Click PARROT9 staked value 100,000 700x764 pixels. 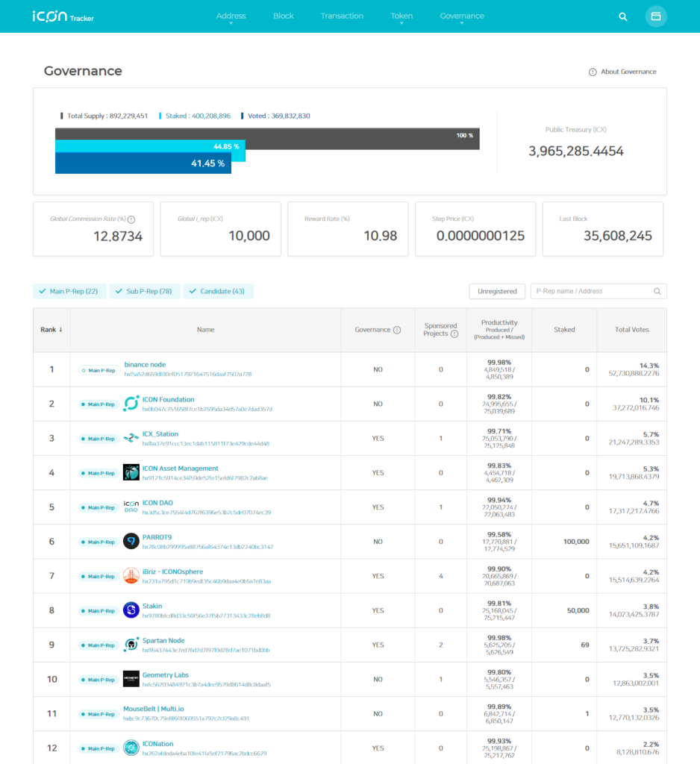pyautogui.click(x=576, y=542)
